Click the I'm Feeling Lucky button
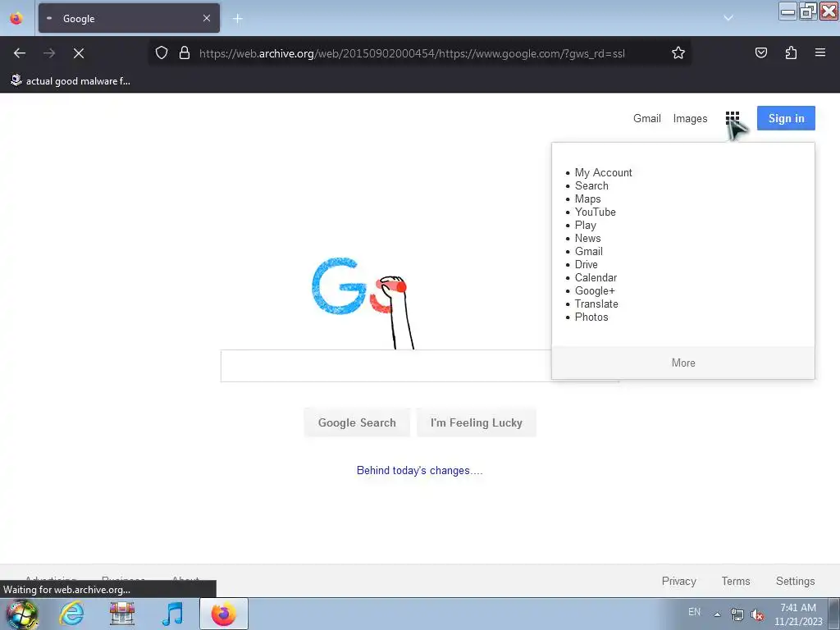This screenshot has height=630, width=840. pyautogui.click(x=477, y=422)
